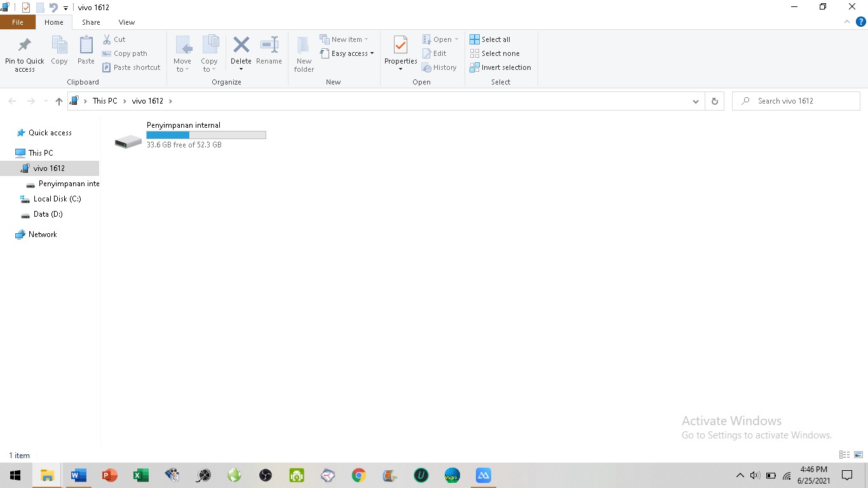The width and height of the screenshot is (868, 488).
Task: Open the File menu tab
Action: (18, 22)
